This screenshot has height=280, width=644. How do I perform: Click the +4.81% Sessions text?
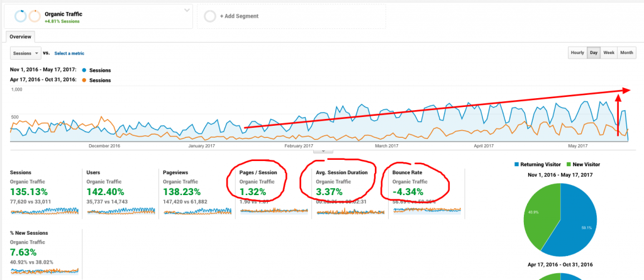[62, 21]
